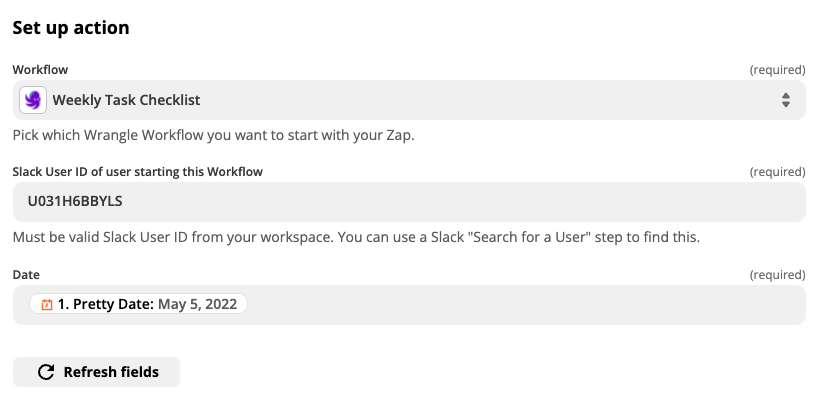825x406 pixels.
Task: Open the Weekly Task Checklist dropdown
Action: click(x=409, y=100)
